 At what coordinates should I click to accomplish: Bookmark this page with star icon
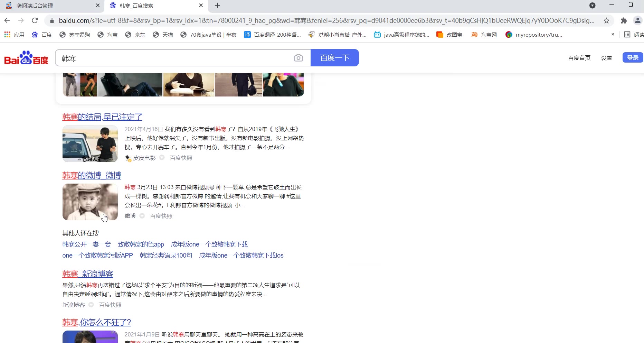606,20
